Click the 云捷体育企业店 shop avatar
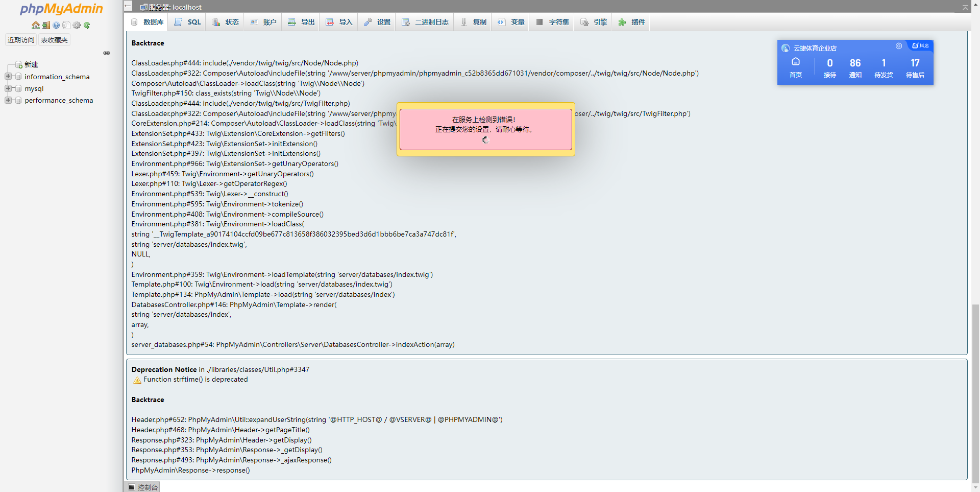The height and width of the screenshot is (492, 980). click(x=786, y=48)
